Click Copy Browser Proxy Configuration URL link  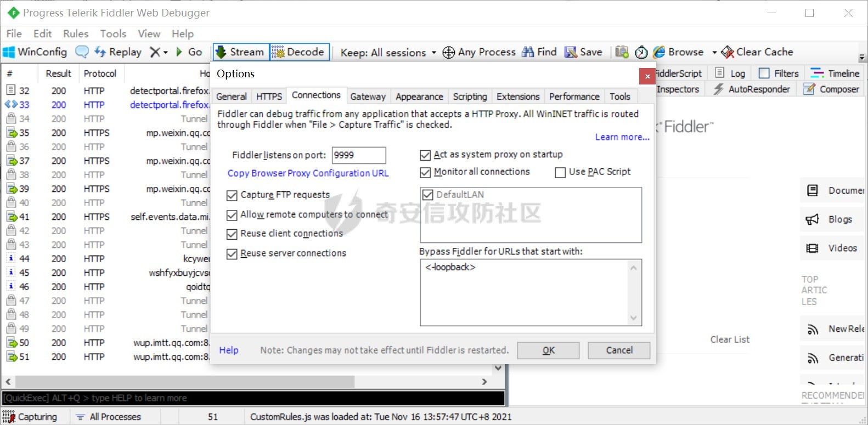click(308, 173)
